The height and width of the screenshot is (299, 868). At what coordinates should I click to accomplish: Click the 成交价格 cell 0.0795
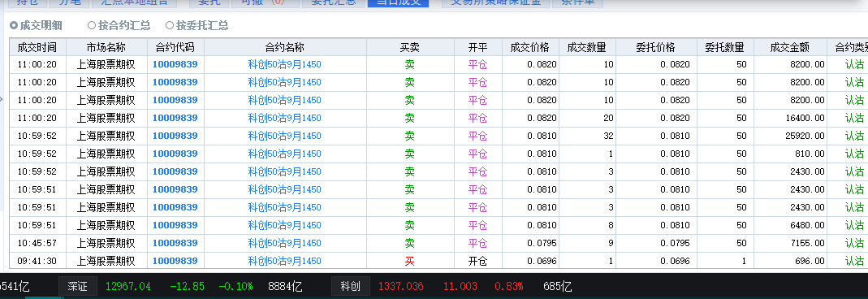530,243
